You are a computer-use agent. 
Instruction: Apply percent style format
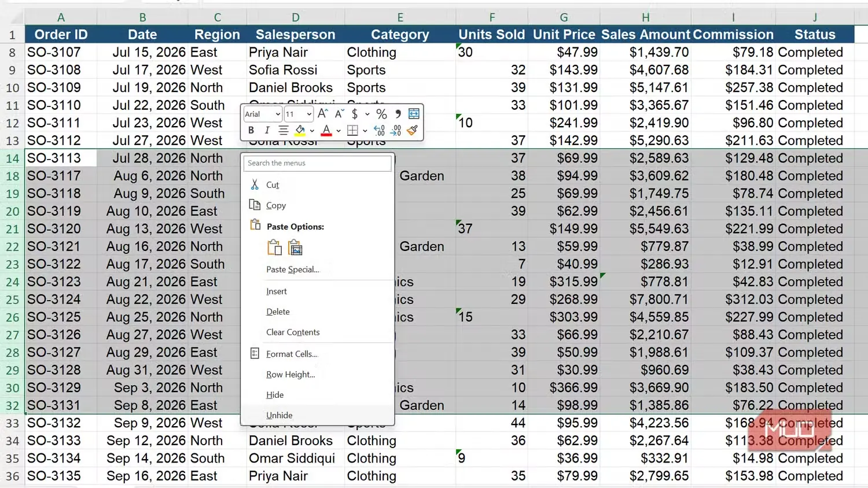[381, 114]
